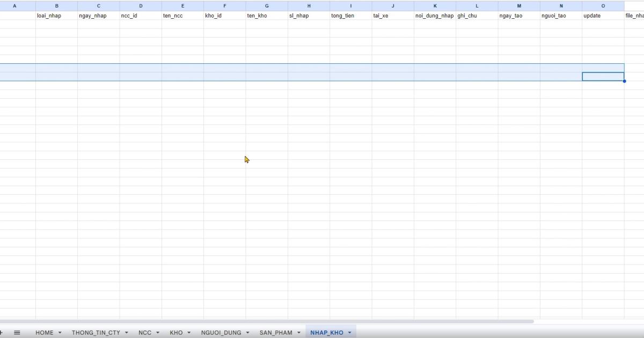This screenshot has width=644, height=338.
Task: Select column B header
Action: point(57,6)
